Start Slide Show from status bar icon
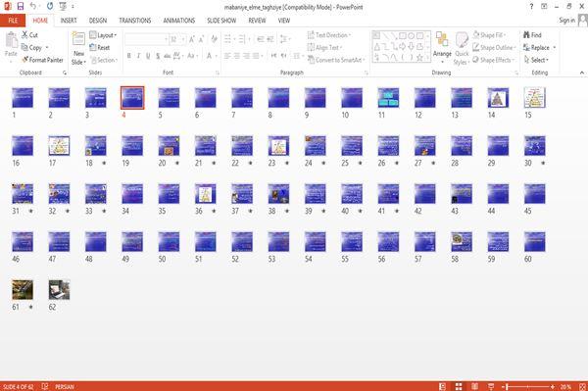This screenshot has width=588, height=391. pos(491,386)
